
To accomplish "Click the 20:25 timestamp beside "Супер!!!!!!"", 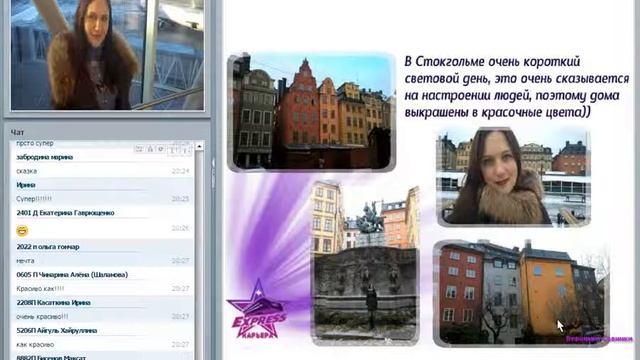I will pos(180,199).
